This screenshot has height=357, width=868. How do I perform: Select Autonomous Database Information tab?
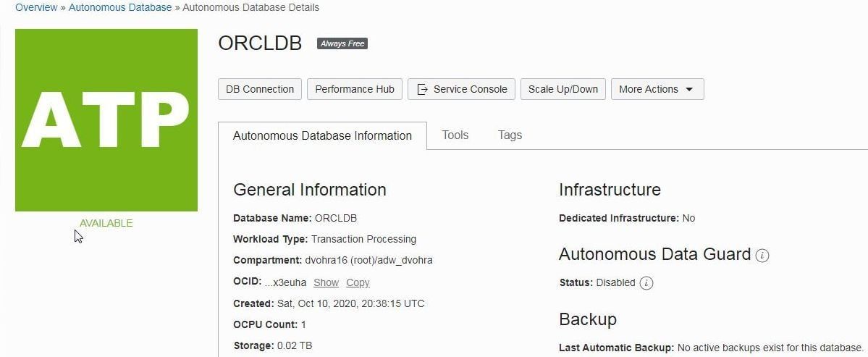pyautogui.click(x=322, y=135)
